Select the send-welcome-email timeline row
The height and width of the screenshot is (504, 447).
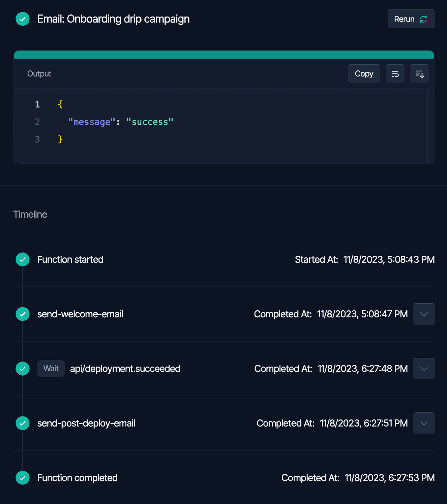point(80,314)
